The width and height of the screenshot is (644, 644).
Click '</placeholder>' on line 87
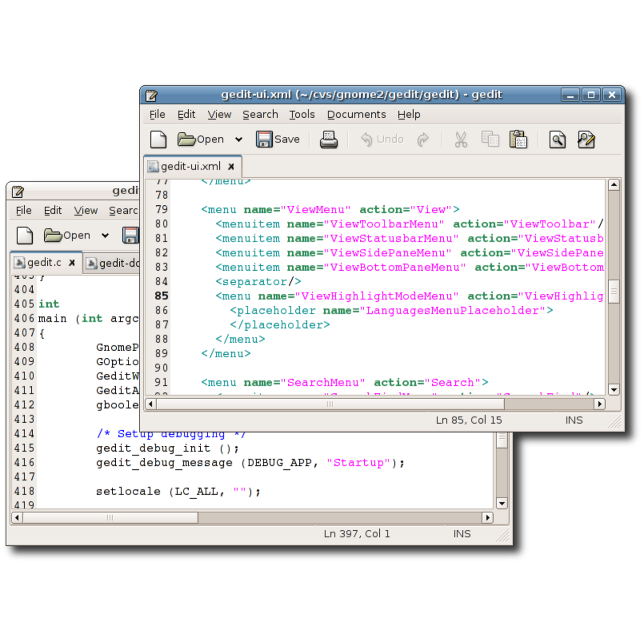(x=280, y=325)
